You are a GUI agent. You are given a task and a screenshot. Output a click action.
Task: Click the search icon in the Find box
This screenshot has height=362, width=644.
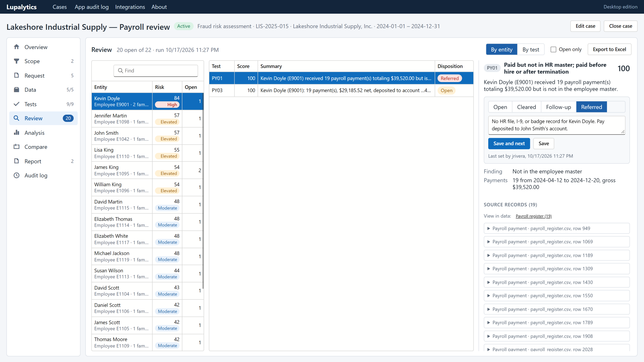click(x=120, y=71)
